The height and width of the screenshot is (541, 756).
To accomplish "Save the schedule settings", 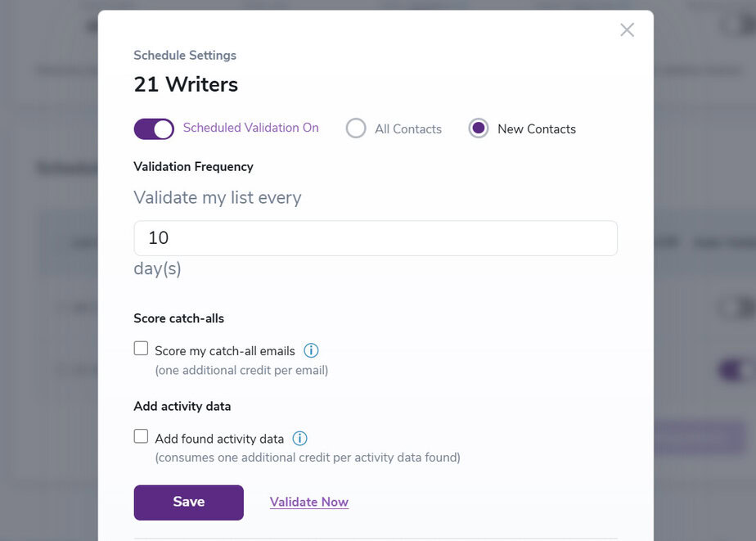I will (188, 503).
